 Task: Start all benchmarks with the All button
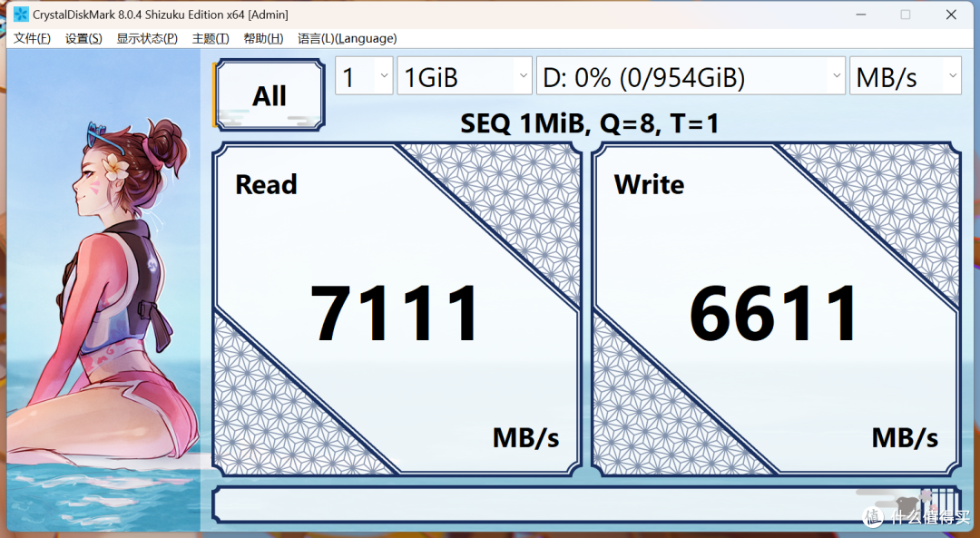coord(269,95)
